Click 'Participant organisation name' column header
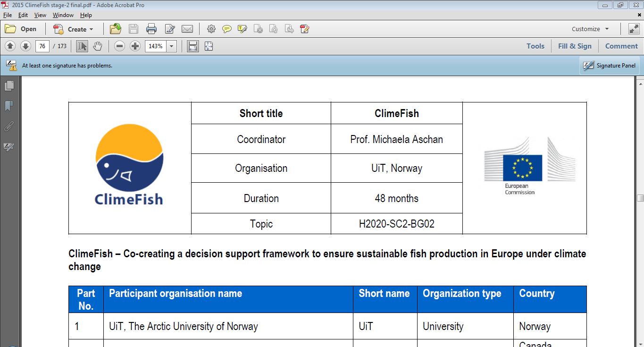The height and width of the screenshot is (347, 644). click(228, 299)
